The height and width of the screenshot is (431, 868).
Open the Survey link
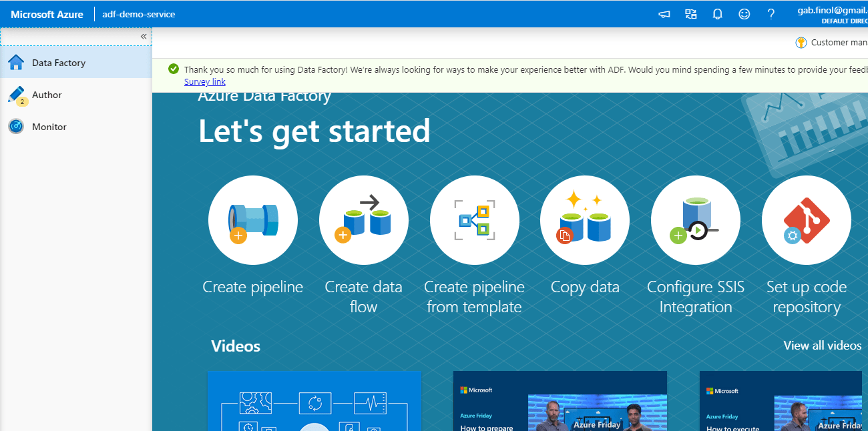[x=205, y=82]
